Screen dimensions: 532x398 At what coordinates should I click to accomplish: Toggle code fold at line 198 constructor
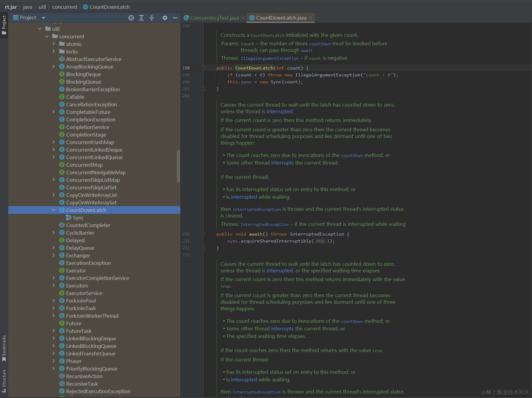tap(203, 68)
